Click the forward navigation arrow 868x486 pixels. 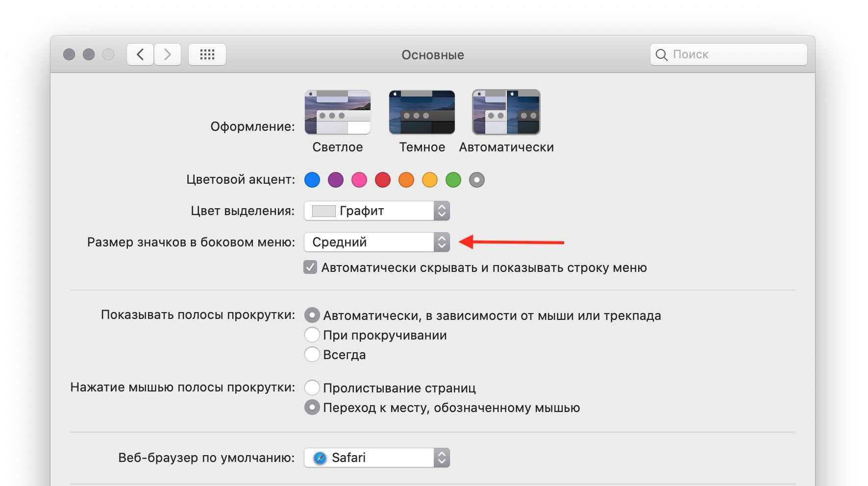pos(168,54)
